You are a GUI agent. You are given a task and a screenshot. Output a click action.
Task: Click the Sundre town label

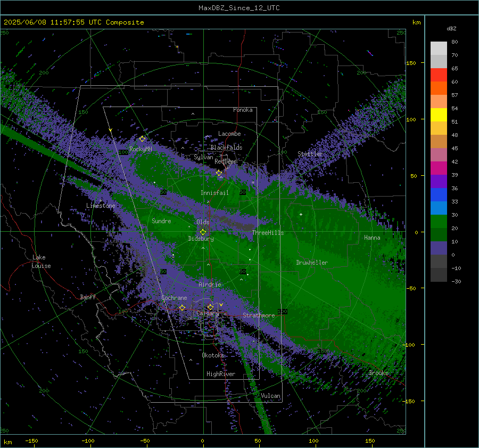161,221
